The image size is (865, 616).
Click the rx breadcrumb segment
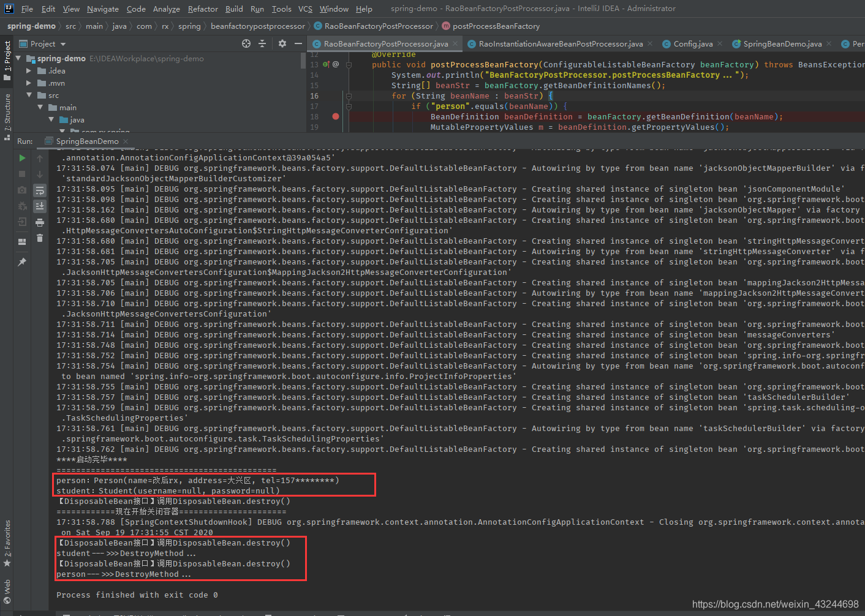coord(165,26)
